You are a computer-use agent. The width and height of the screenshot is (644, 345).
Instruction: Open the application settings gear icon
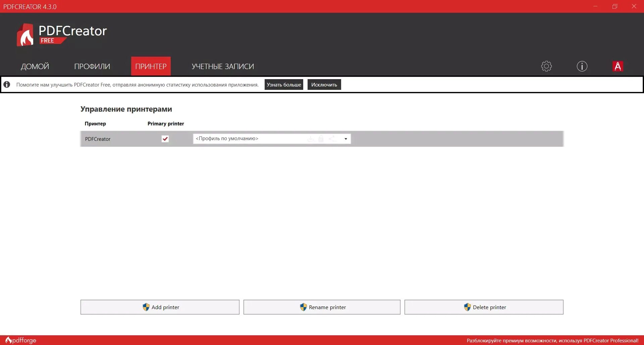[546, 66]
